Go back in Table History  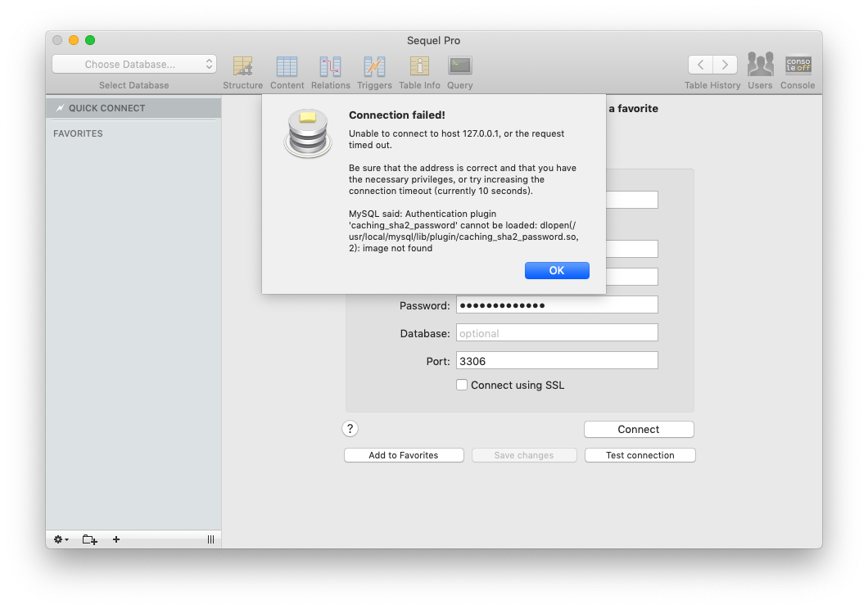click(x=701, y=65)
